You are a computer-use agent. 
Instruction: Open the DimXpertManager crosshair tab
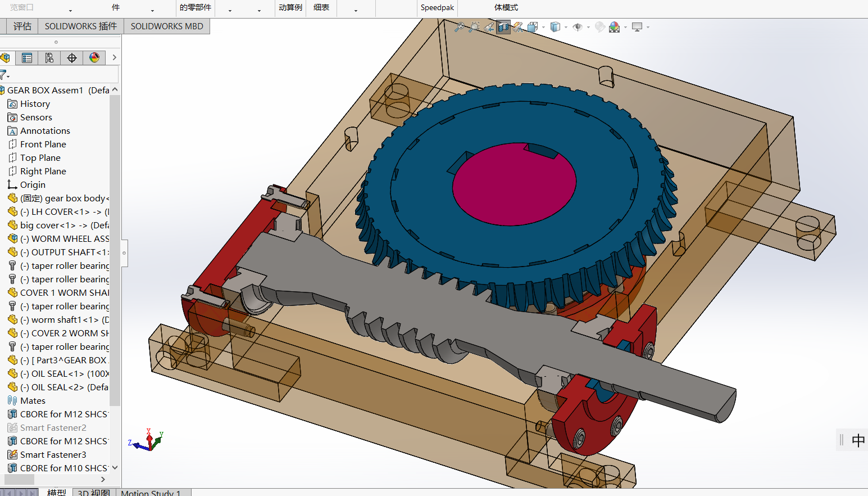72,58
